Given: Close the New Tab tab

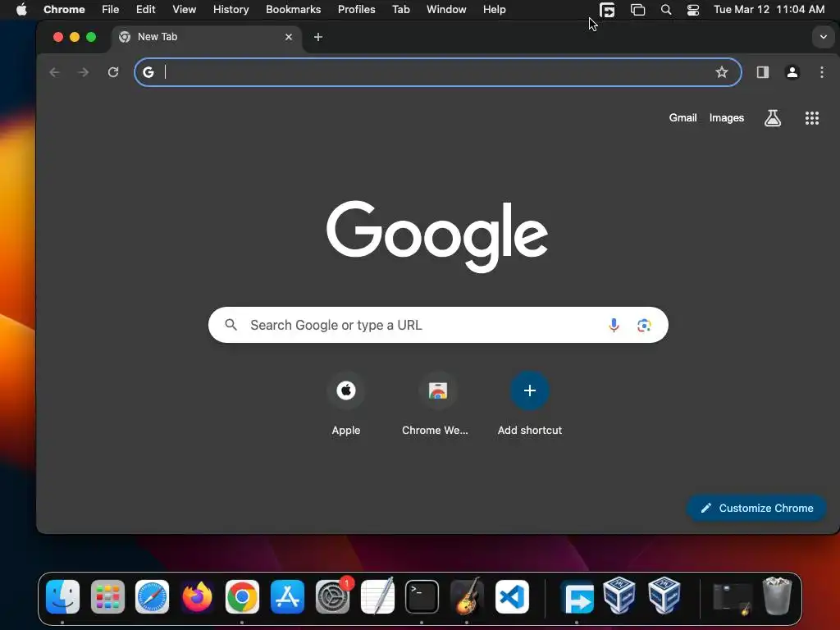Looking at the screenshot, I should (x=289, y=37).
